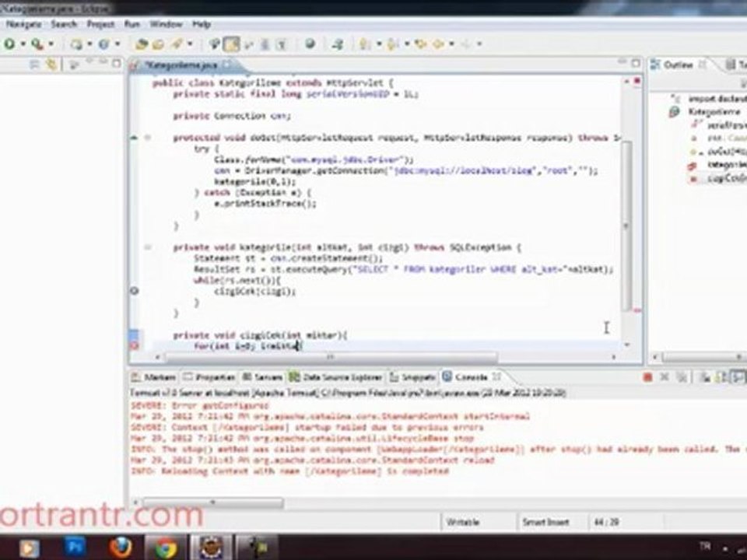747x560 pixels.
Task: Open the media player taskbar icon
Action: pos(29,548)
